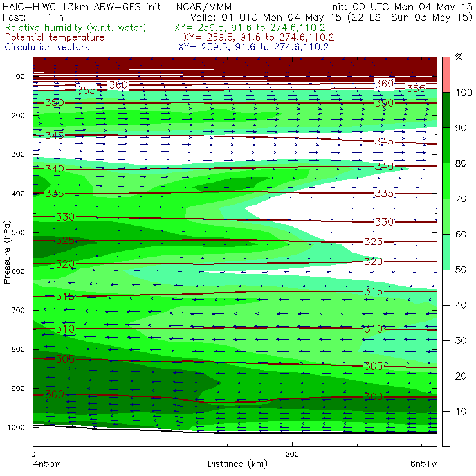Click the colorbar '30' tick label
Viewport: 476px width, 476px height.
coord(461,341)
